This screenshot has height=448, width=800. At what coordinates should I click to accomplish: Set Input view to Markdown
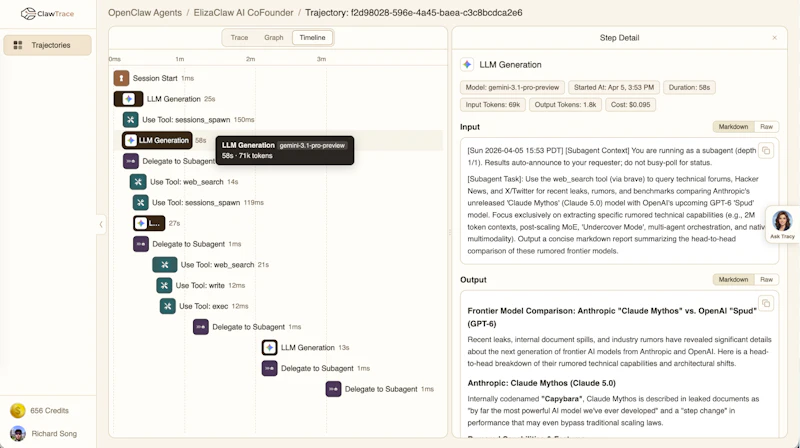coord(733,127)
